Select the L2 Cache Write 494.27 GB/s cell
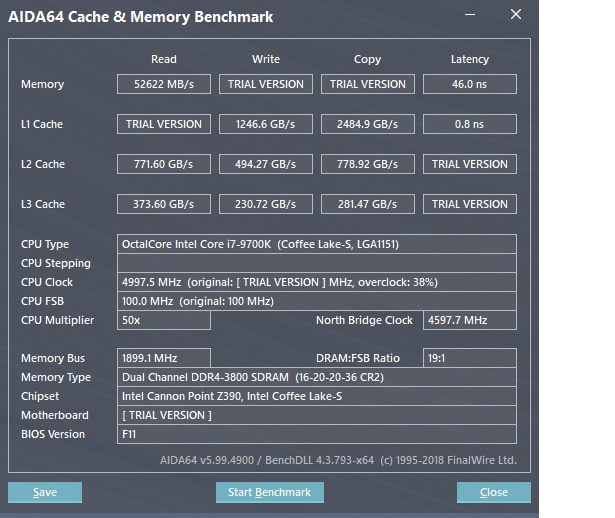 pyautogui.click(x=266, y=164)
